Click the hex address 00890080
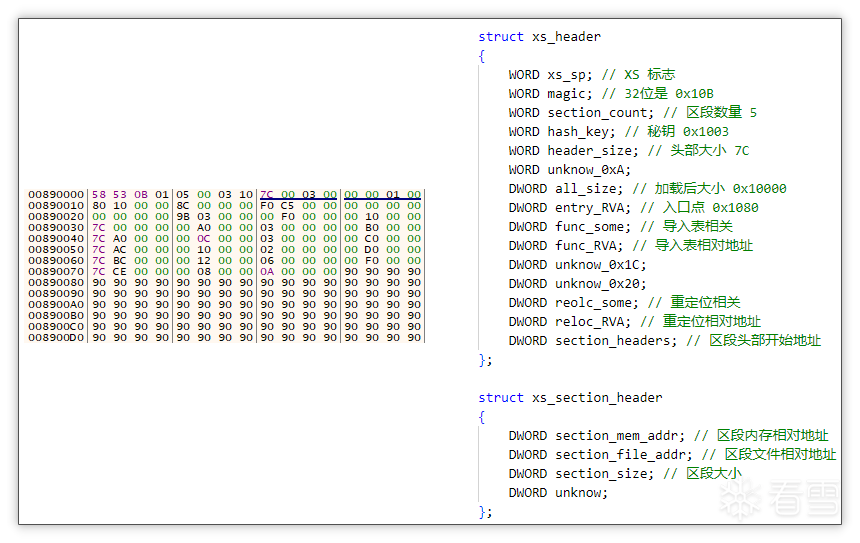Image resolution: width=860 pixels, height=543 pixels. pyautogui.click(x=56, y=282)
